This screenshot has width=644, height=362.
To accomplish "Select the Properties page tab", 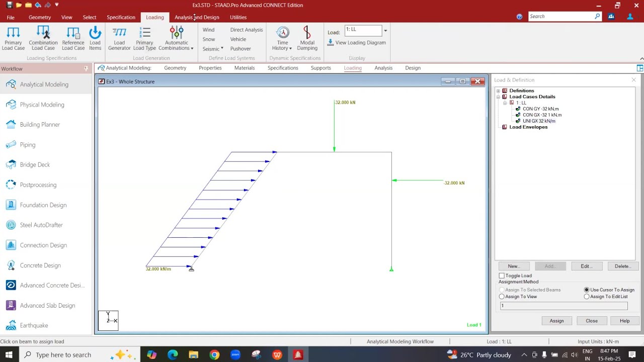I will tap(210, 68).
